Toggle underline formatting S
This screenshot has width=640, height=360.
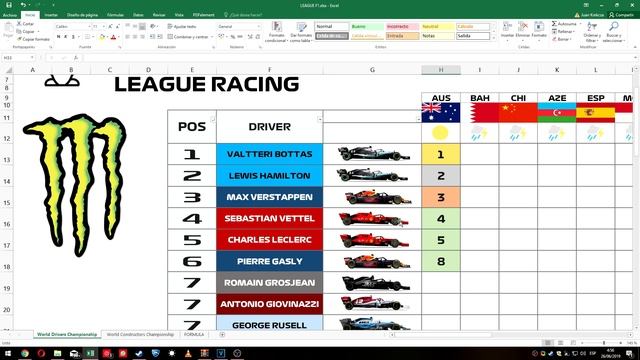click(73, 37)
